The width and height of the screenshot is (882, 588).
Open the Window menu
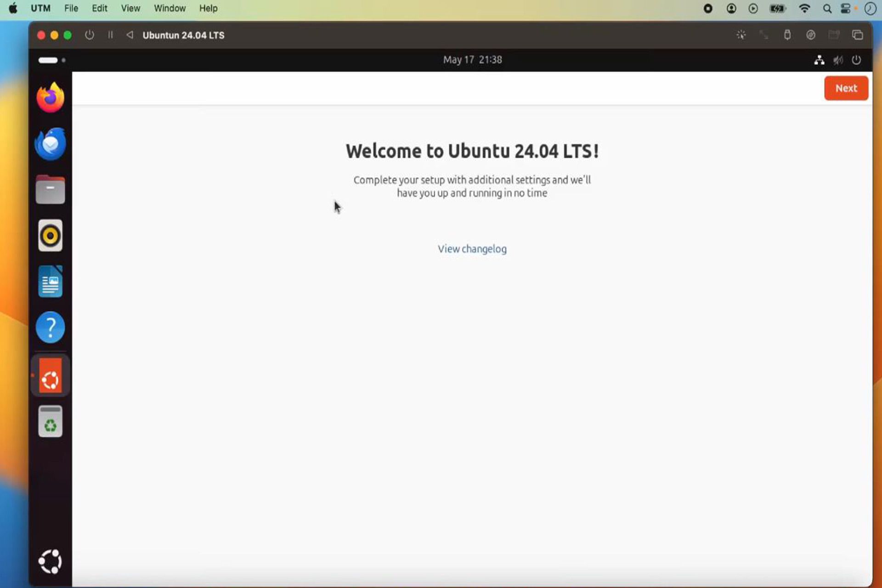click(x=170, y=8)
